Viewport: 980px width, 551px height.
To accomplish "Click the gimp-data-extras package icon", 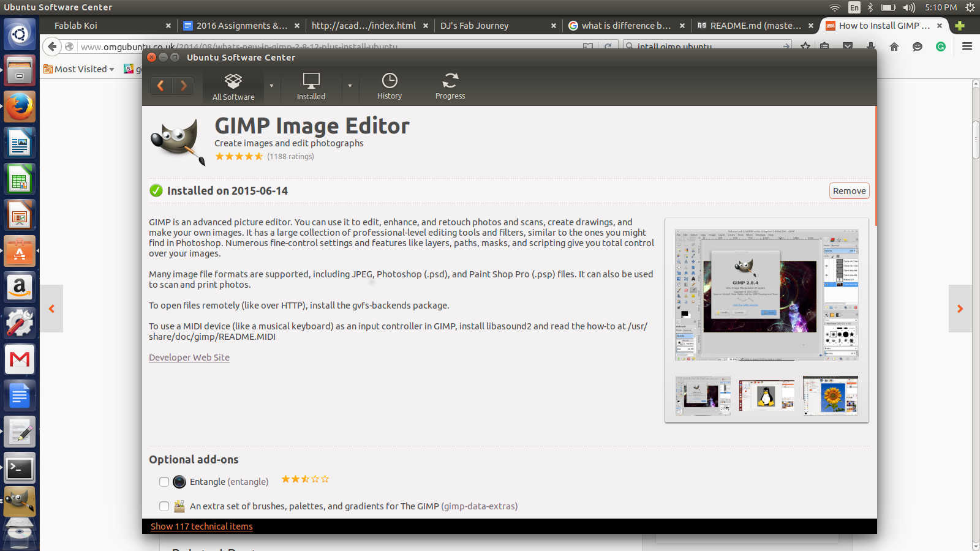I will click(179, 506).
